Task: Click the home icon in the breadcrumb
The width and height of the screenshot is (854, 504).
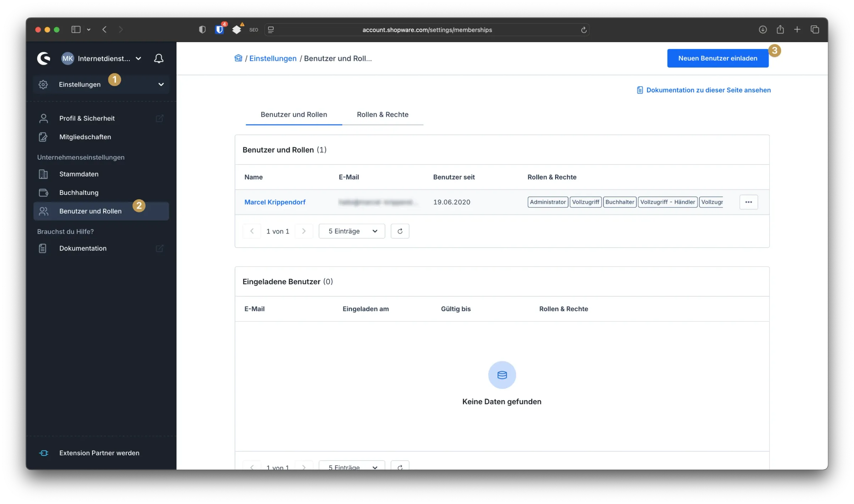Action: 238,58
